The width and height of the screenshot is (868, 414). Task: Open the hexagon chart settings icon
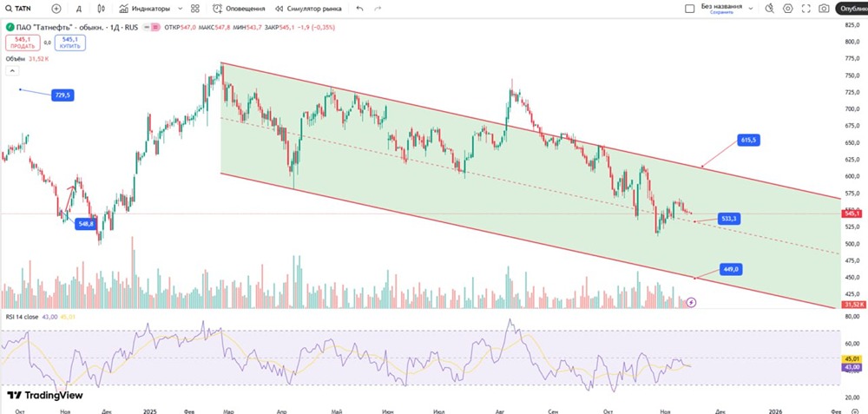click(788, 9)
